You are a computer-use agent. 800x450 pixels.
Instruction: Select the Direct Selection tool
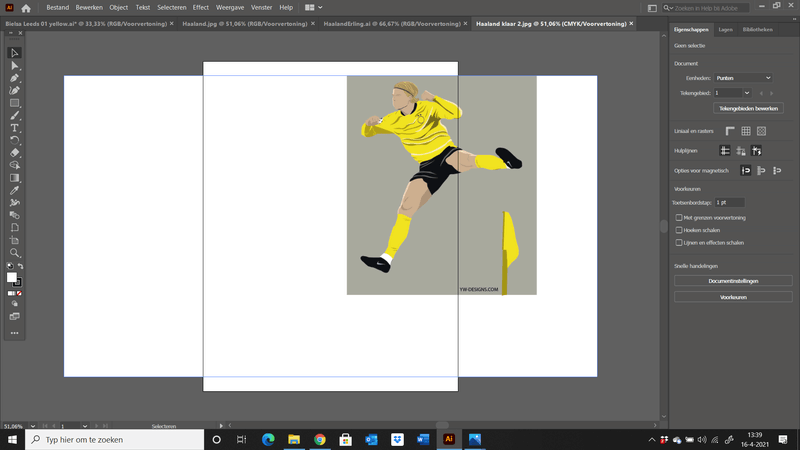coord(14,66)
